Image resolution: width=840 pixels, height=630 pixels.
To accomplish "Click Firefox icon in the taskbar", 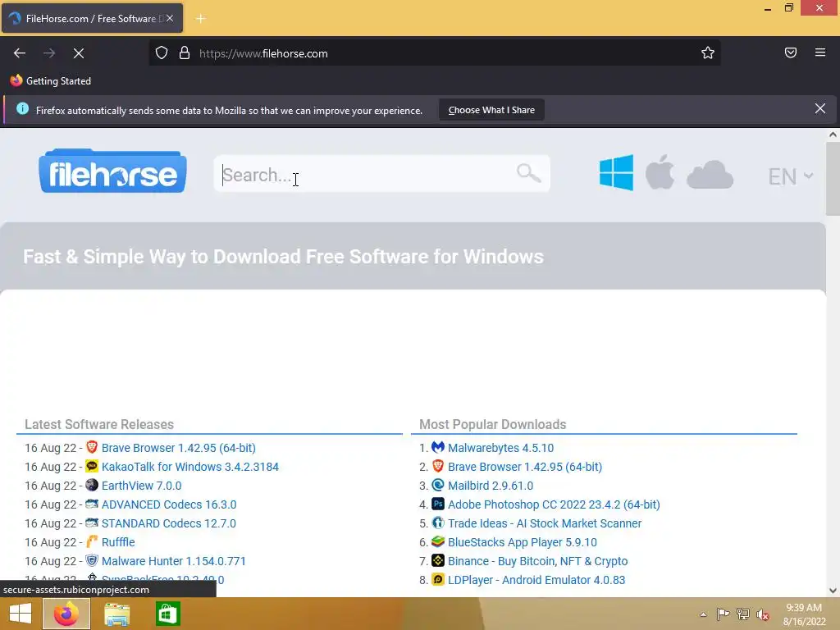I will 66,614.
